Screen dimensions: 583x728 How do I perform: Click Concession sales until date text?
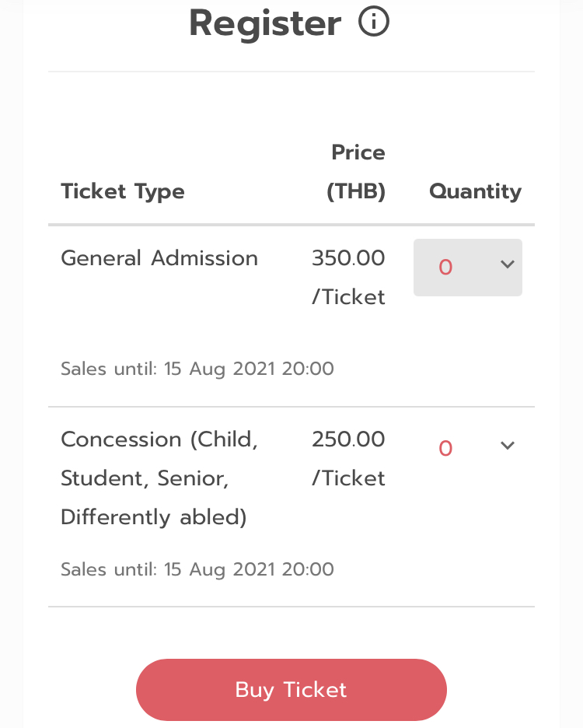click(197, 569)
